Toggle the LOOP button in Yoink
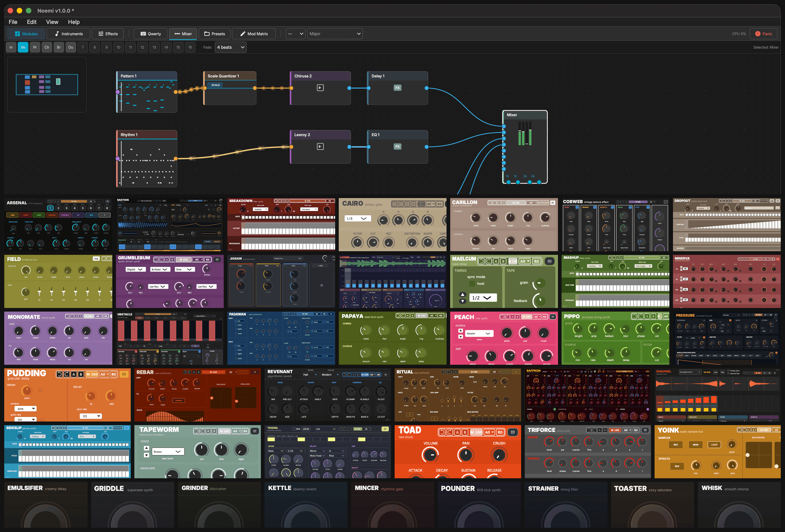The height and width of the screenshot is (532, 785). click(714, 445)
